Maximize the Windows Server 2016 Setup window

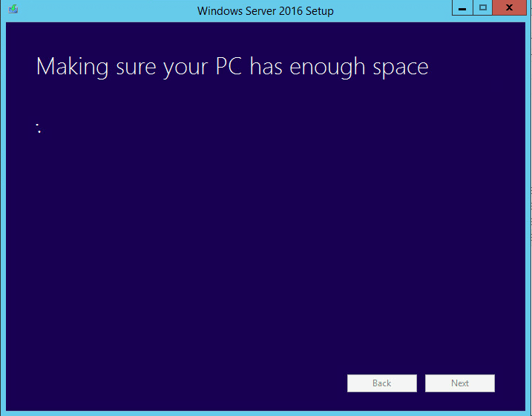(482, 8)
